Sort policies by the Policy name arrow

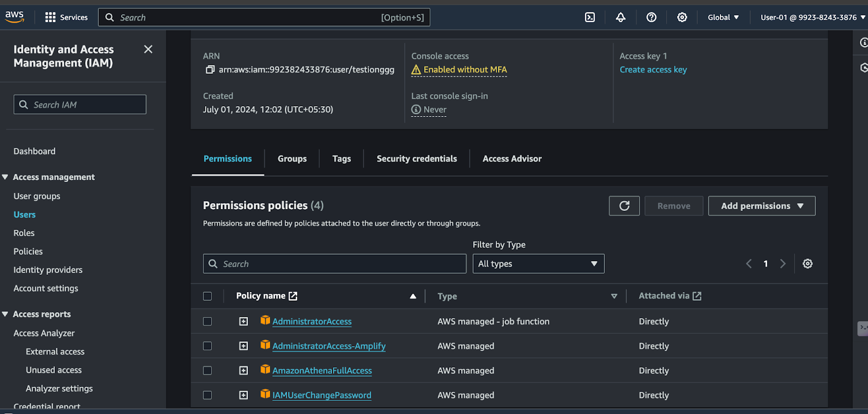(x=413, y=296)
